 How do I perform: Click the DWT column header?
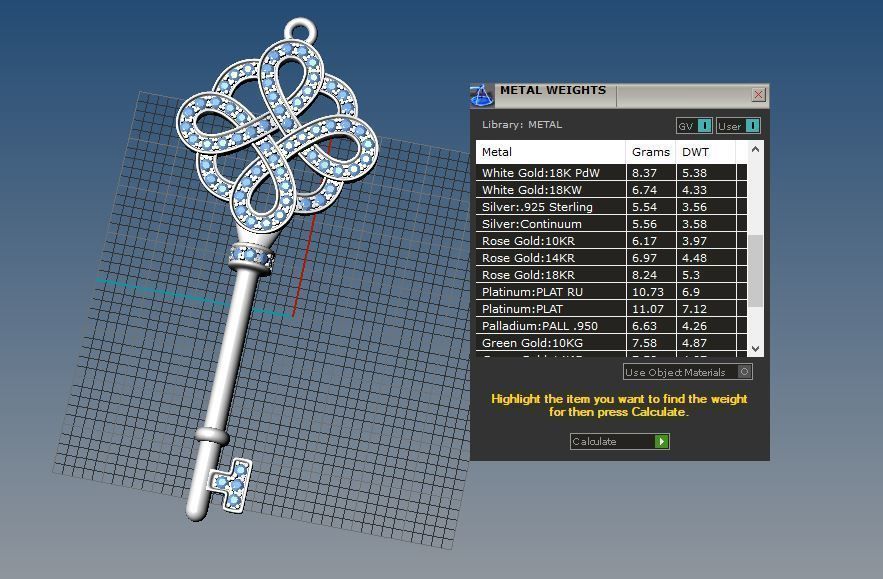[x=705, y=152]
